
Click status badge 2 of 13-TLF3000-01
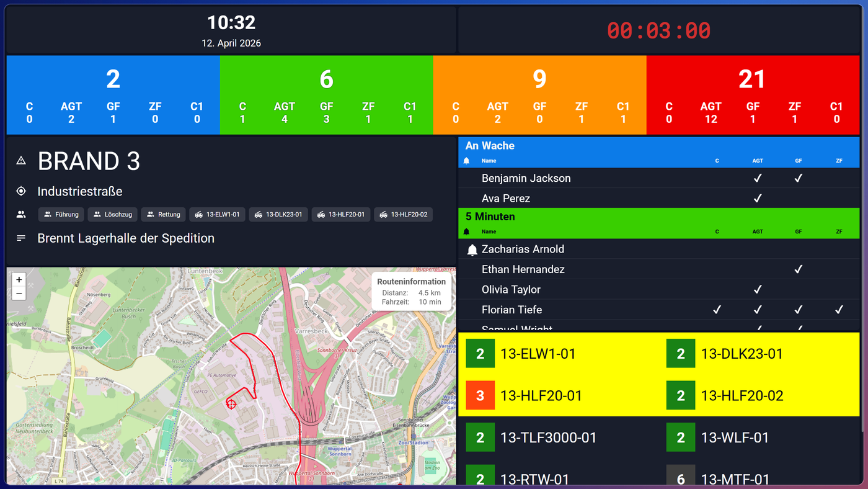[480, 437]
